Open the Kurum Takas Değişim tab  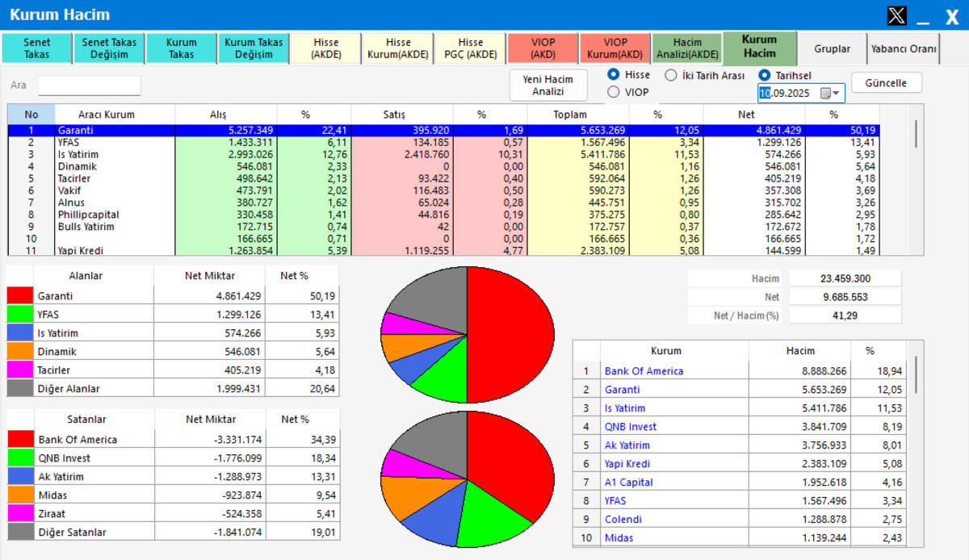tap(253, 48)
